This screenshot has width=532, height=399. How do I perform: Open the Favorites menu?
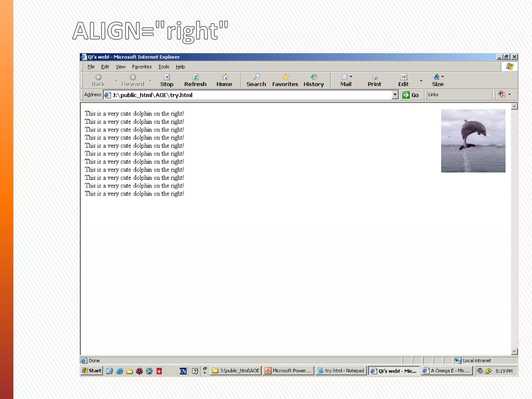(x=142, y=67)
